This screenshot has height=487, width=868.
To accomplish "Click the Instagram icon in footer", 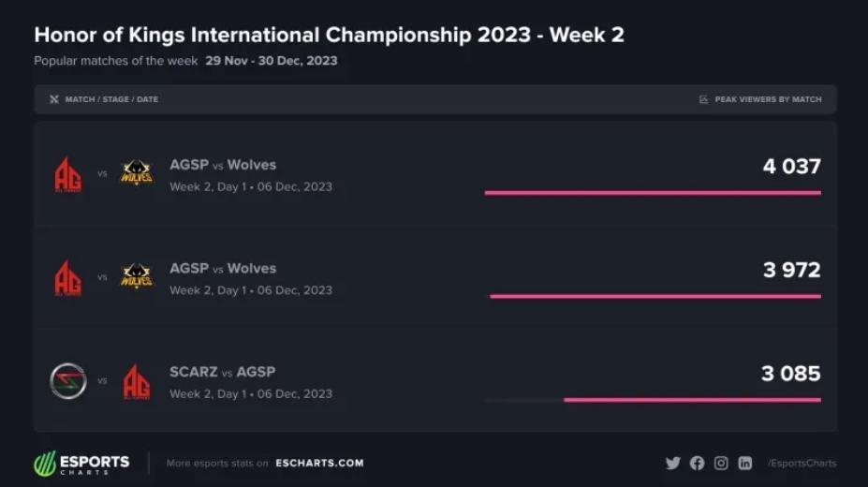I will point(721,464).
